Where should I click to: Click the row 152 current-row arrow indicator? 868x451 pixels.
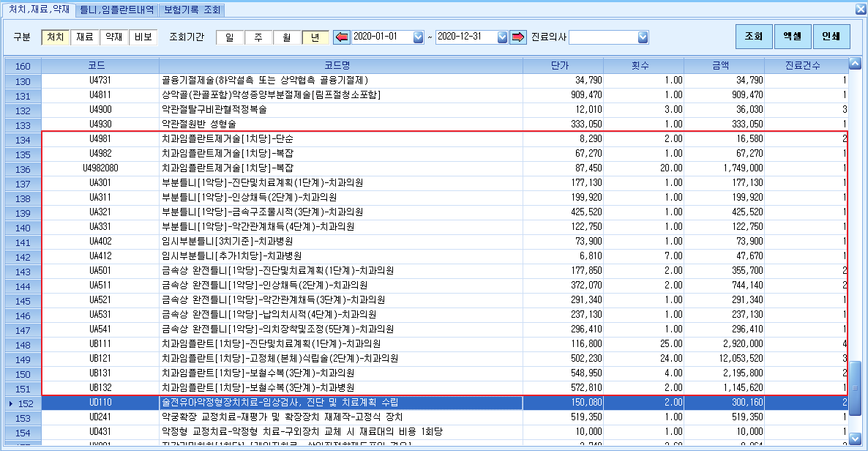11,403
